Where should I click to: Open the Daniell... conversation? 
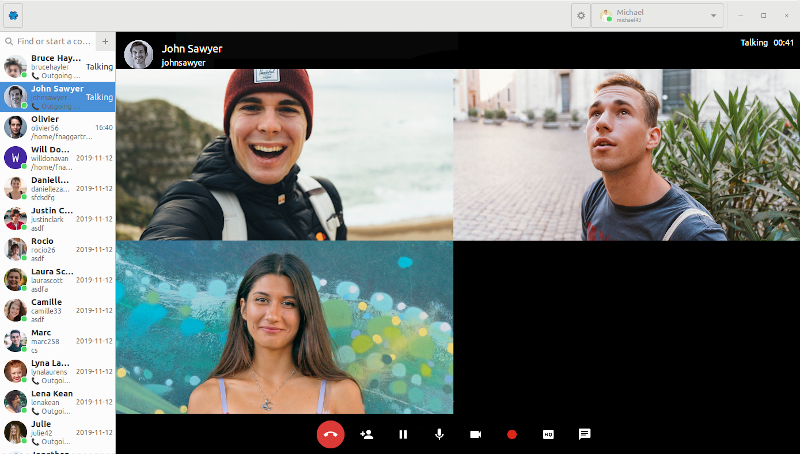tap(58, 188)
